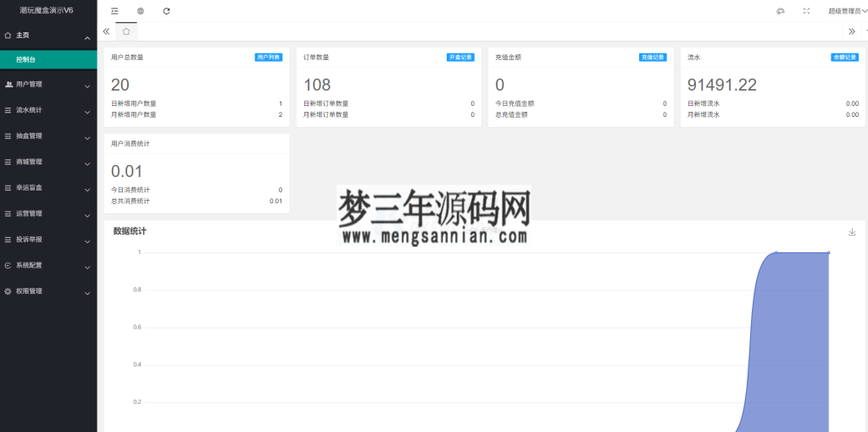Click the 日新增用户数量 row

(197, 103)
